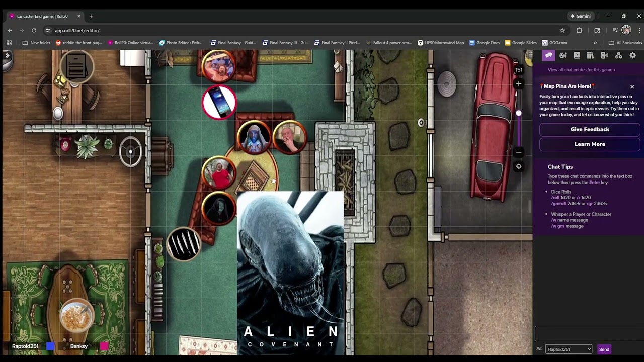Select the crowd photo token at top
The width and height of the screenshot is (644, 362).
coord(218,66)
